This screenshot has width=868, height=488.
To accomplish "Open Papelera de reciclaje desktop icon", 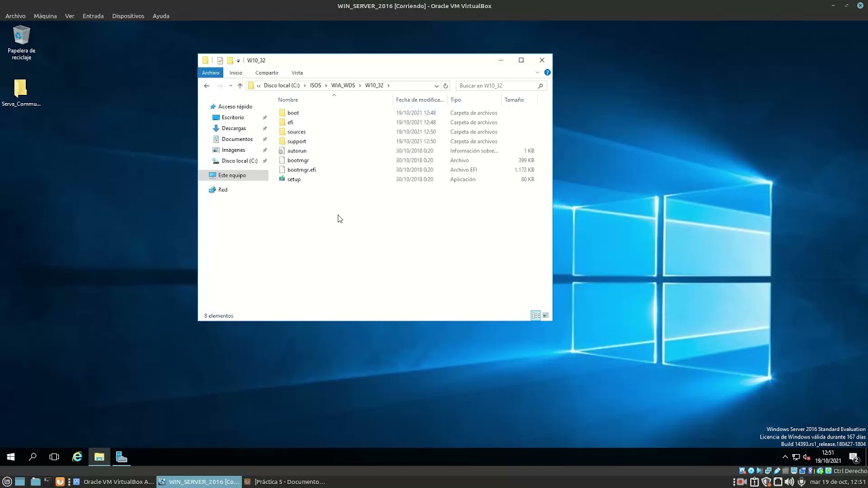I will pyautogui.click(x=22, y=43).
